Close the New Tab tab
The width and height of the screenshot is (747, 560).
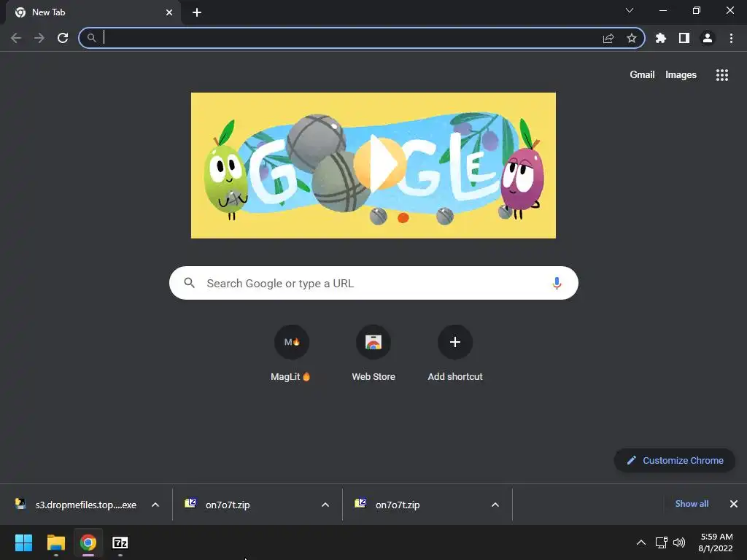[169, 12]
